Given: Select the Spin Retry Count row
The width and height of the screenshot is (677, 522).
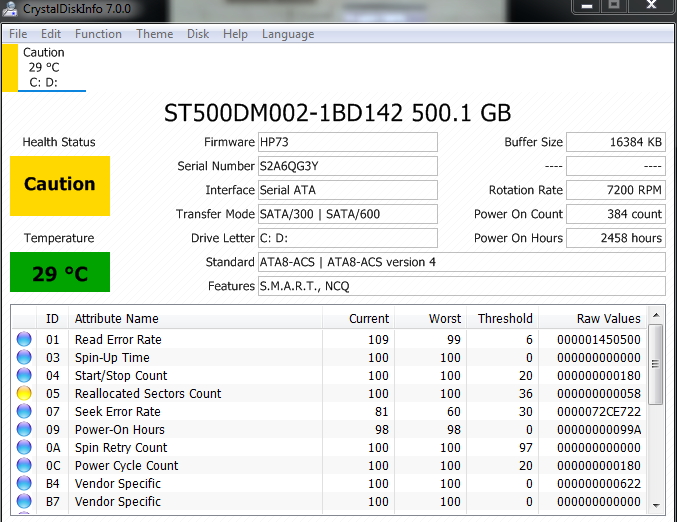Looking at the screenshot, I should 329,447.
